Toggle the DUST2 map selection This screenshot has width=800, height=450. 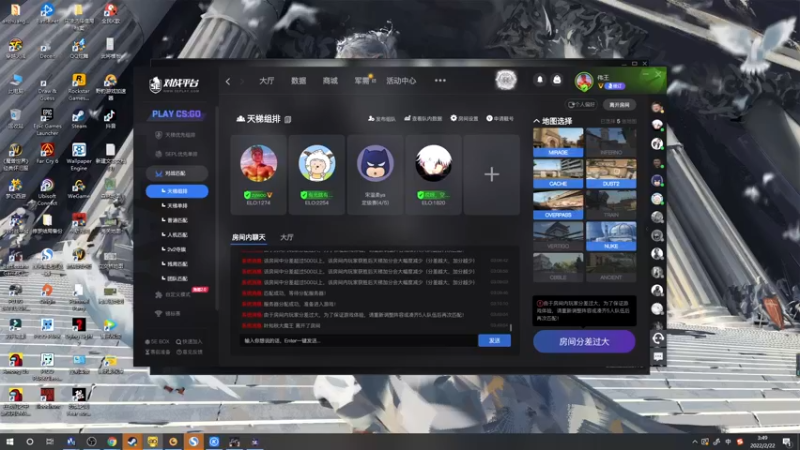[611, 173]
